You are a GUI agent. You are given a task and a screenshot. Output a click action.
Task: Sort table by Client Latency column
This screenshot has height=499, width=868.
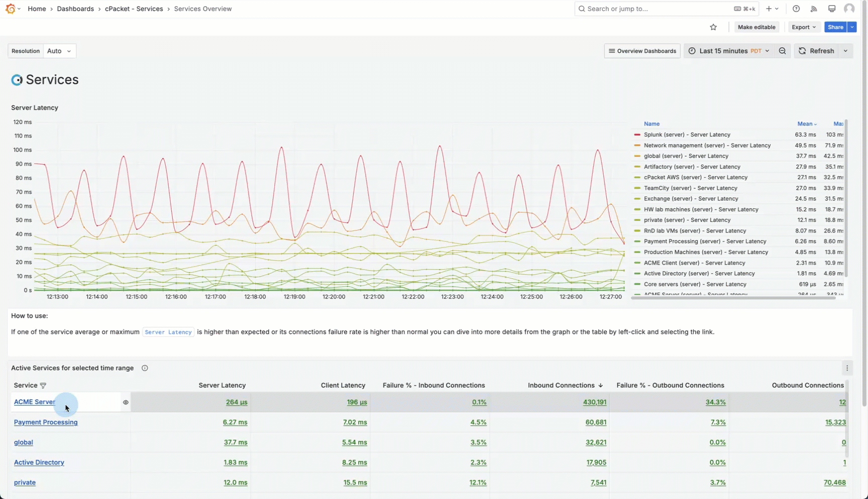[343, 386]
